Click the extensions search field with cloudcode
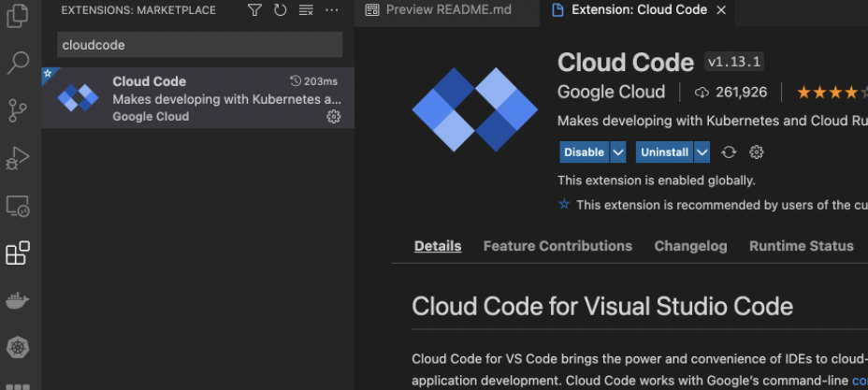Image resolution: width=868 pixels, height=390 pixels. tap(200, 45)
